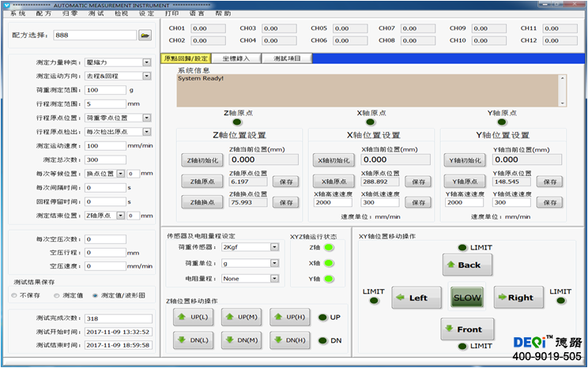Click the Right LIMIT indicator light
The width and height of the screenshot is (588, 368).
click(x=560, y=301)
